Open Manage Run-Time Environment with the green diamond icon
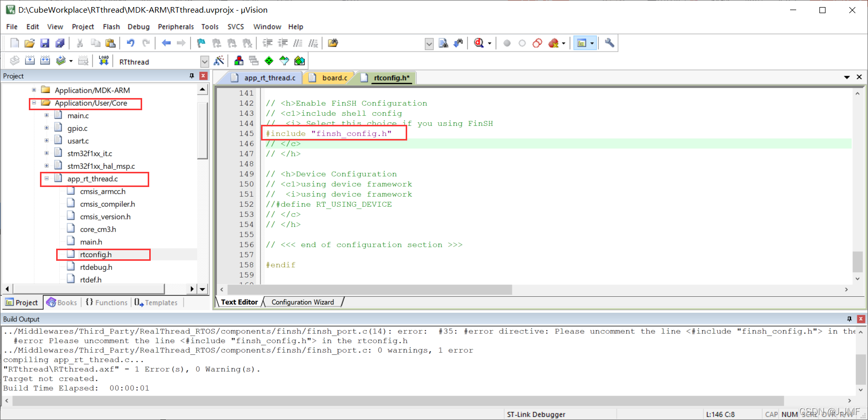 tap(269, 61)
